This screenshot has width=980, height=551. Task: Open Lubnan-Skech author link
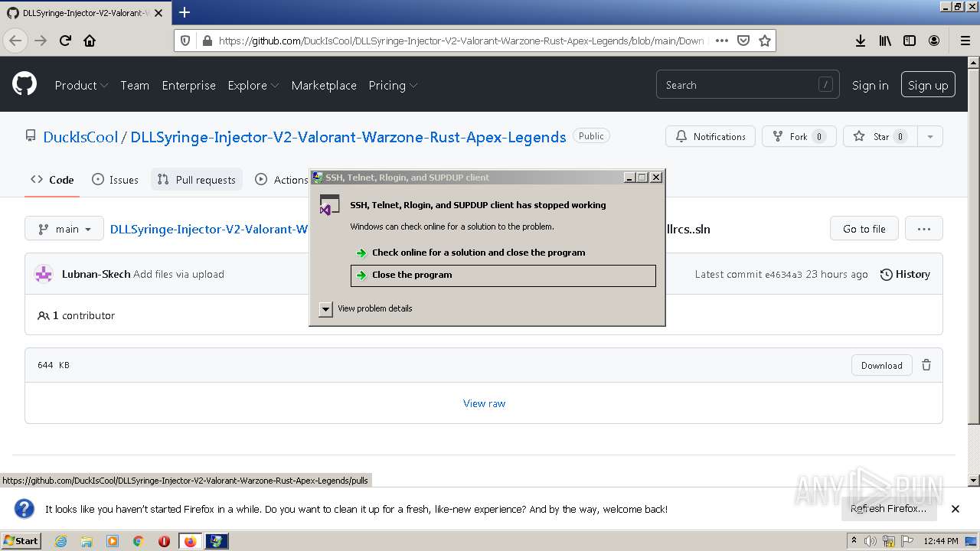point(96,274)
